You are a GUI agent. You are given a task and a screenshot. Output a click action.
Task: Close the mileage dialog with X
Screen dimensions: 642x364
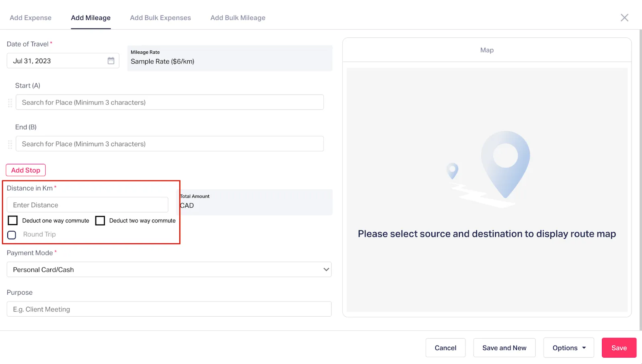pos(624,18)
